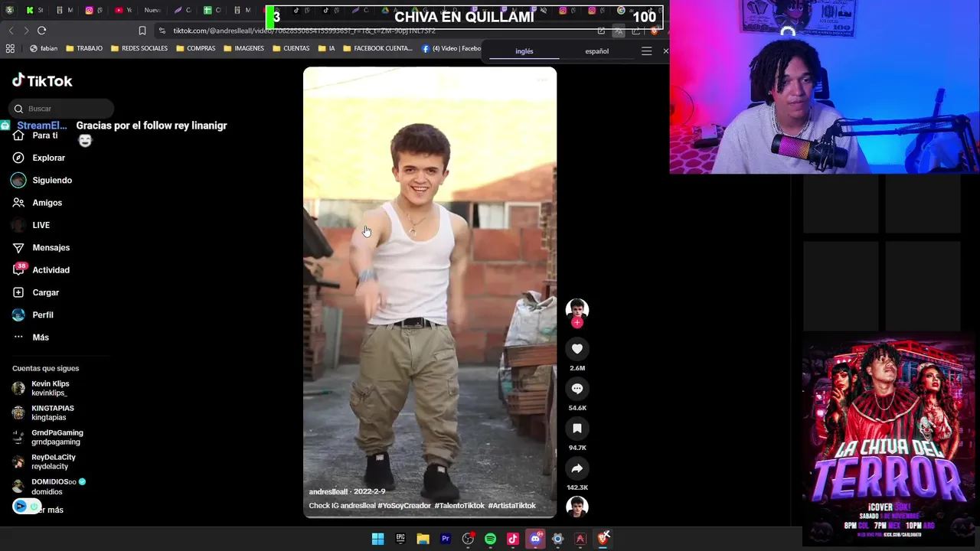Open TikTok app from taskbar
The width and height of the screenshot is (980, 551).
[x=513, y=539]
